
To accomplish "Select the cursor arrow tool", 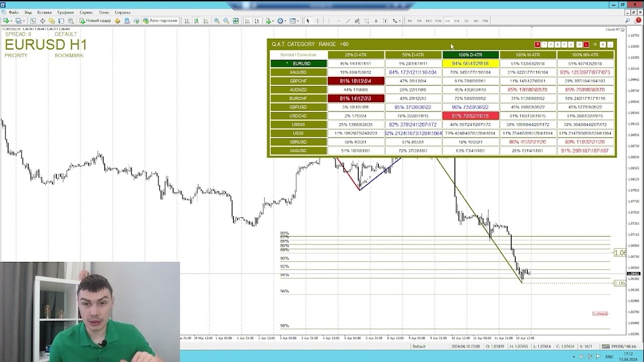I will (x=308, y=21).
